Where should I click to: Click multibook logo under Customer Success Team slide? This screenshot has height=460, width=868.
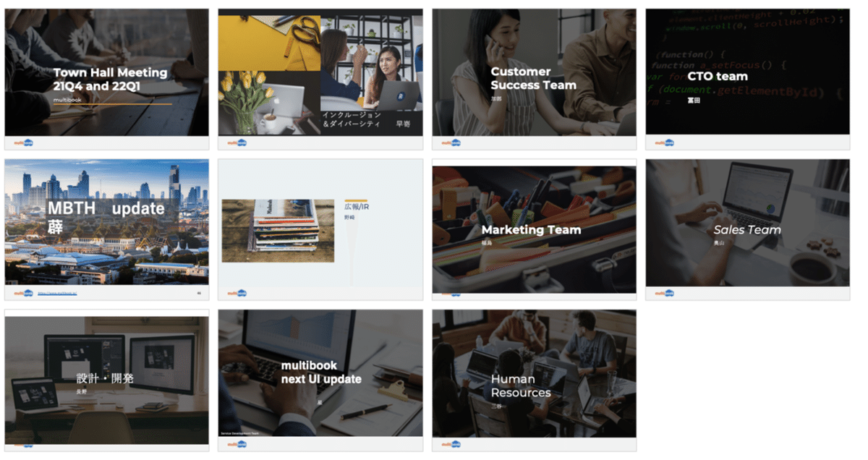(x=451, y=142)
